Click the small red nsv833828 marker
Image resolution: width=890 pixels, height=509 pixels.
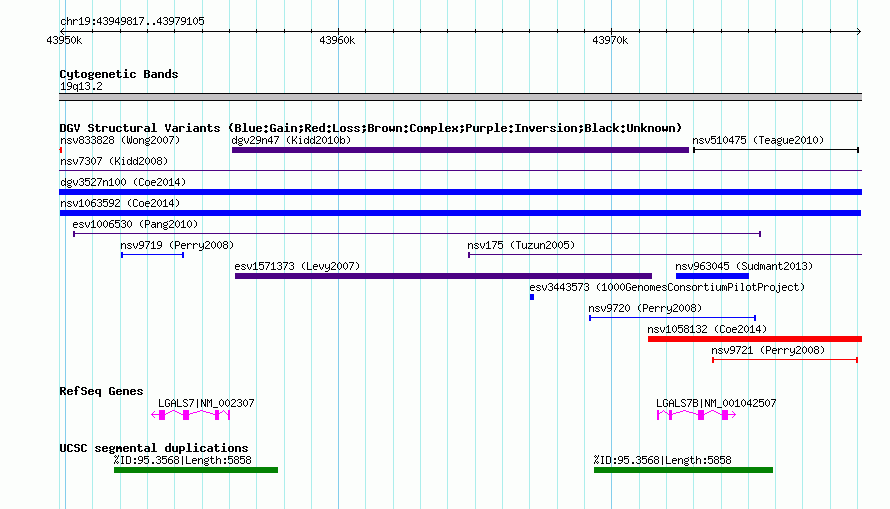(60, 150)
